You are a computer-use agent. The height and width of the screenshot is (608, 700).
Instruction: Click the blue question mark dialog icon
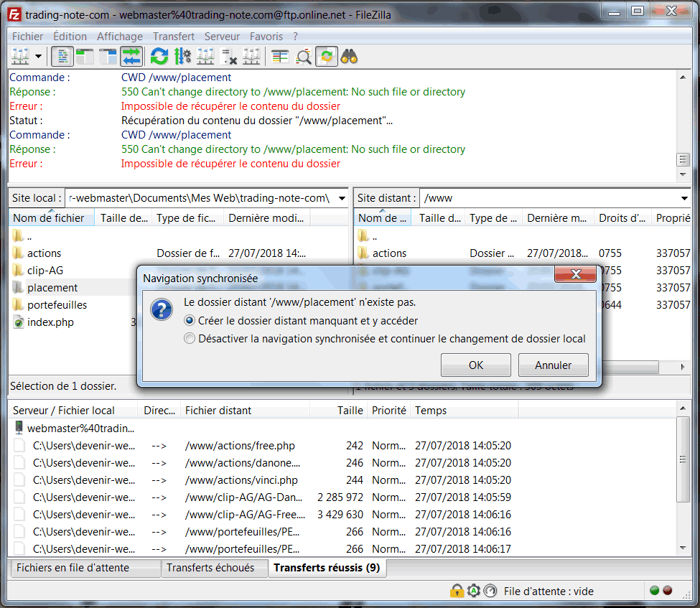(x=162, y=309)
